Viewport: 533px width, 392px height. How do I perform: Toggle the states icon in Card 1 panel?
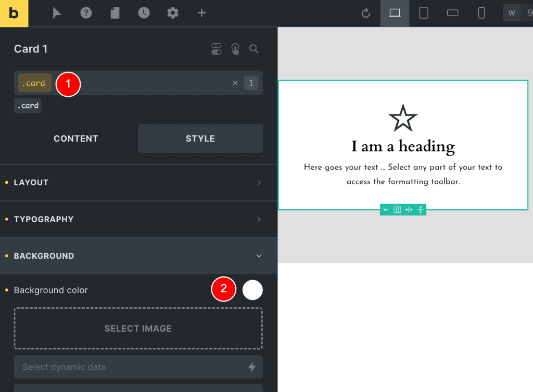point(217,49)
